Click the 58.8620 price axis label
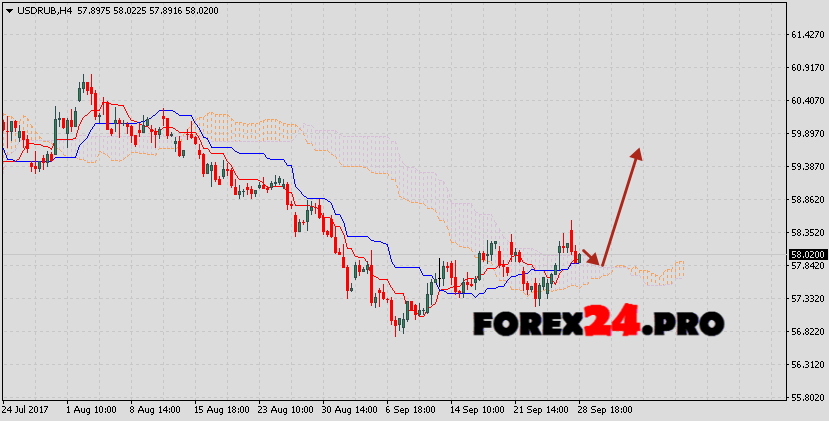 806,200
